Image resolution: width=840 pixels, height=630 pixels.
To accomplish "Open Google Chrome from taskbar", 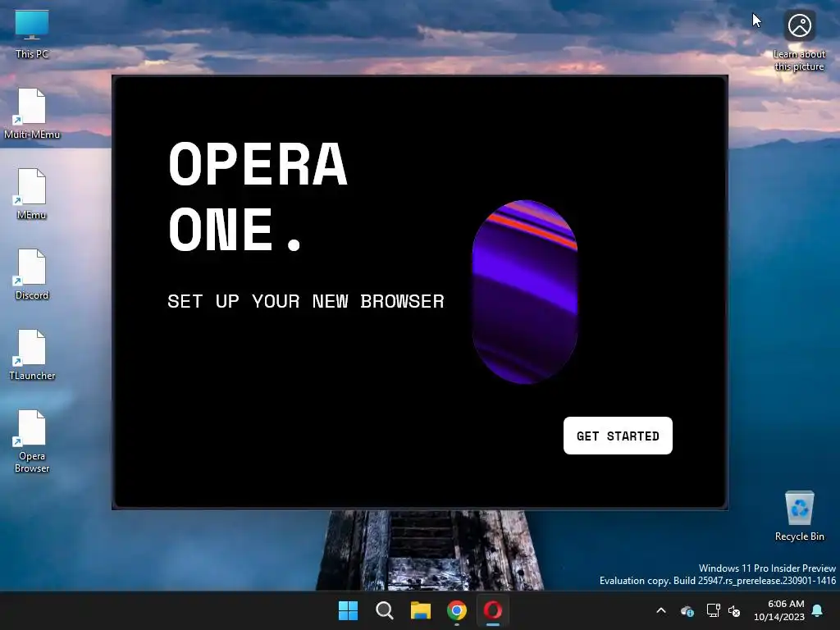I will [457, 610].
